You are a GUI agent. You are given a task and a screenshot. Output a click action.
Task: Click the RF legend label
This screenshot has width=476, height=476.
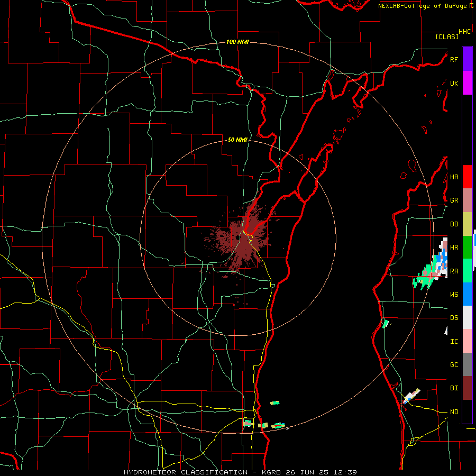pyautogui.click(x=454, y=59)
